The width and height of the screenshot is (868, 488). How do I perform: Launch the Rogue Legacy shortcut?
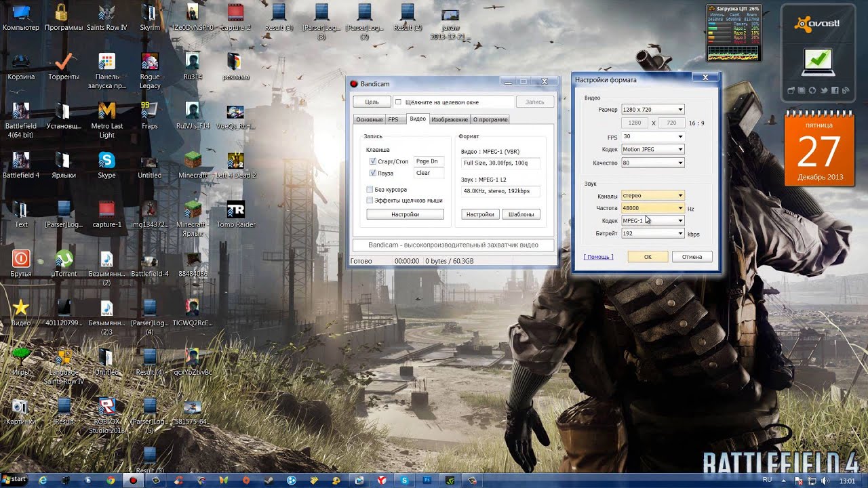point(150,71)
